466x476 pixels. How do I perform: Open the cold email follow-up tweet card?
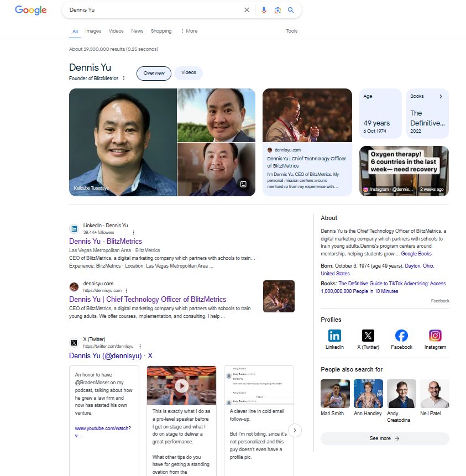[x=259, y=421]
